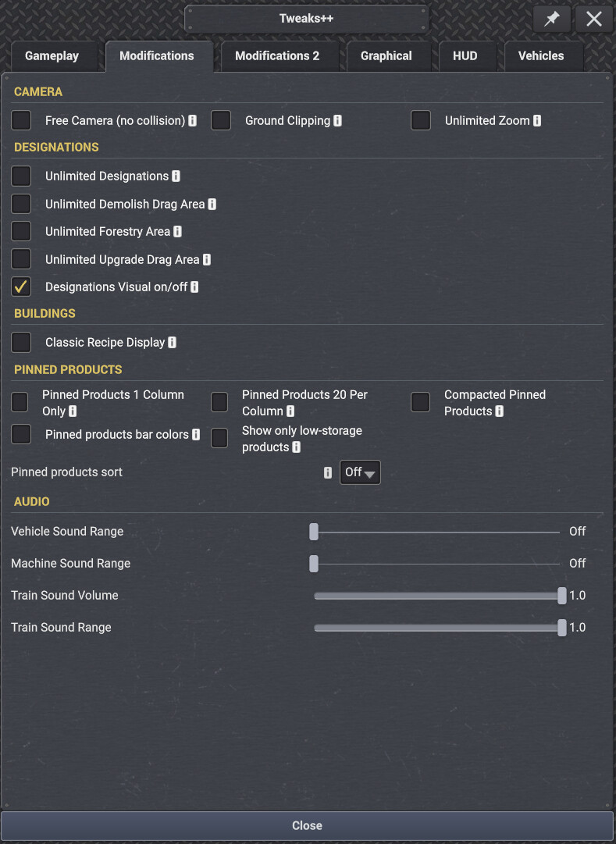Screen dimensions: 616x844
Task: Select the Vehicles tab
Action: click(541, 56)
